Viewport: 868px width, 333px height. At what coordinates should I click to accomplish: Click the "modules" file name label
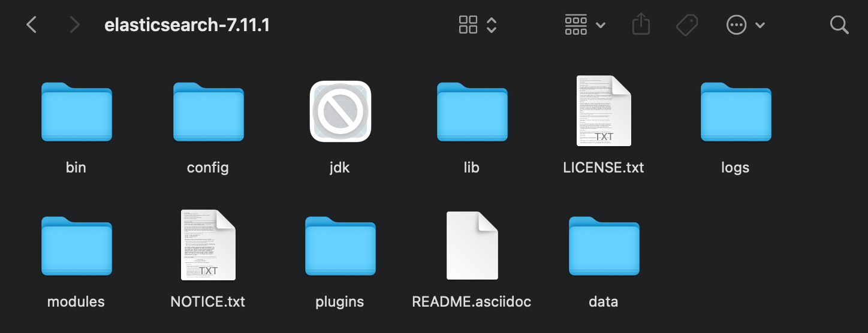tap(76, 301)
